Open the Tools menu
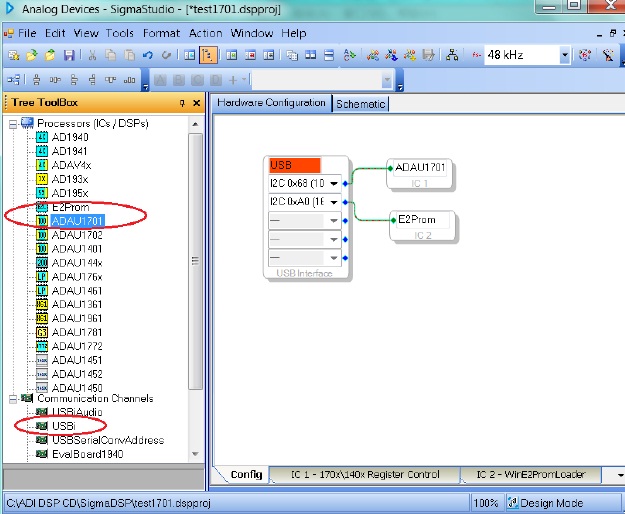 click(120, 33)
